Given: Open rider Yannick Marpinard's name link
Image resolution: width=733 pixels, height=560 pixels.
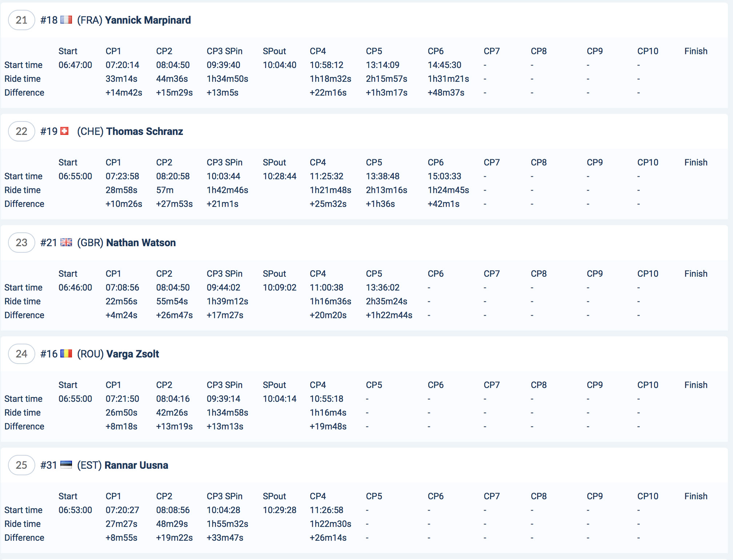Looking at the screenshot, I should click(x=148, y=20).
